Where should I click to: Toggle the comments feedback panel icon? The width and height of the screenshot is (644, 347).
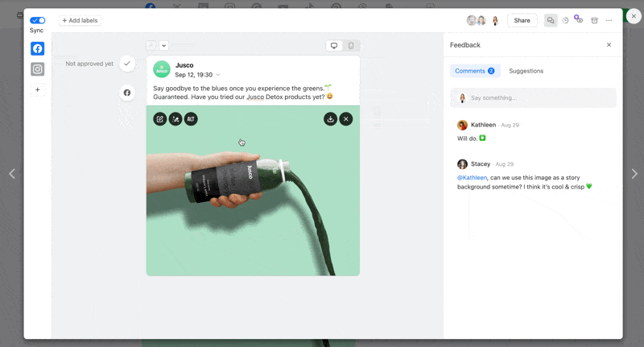pyautogui.click(x=551, y=21)
